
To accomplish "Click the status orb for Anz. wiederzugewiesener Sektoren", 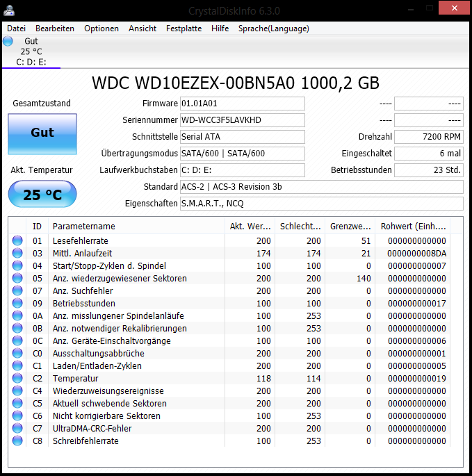I will [x=17, y=278].
